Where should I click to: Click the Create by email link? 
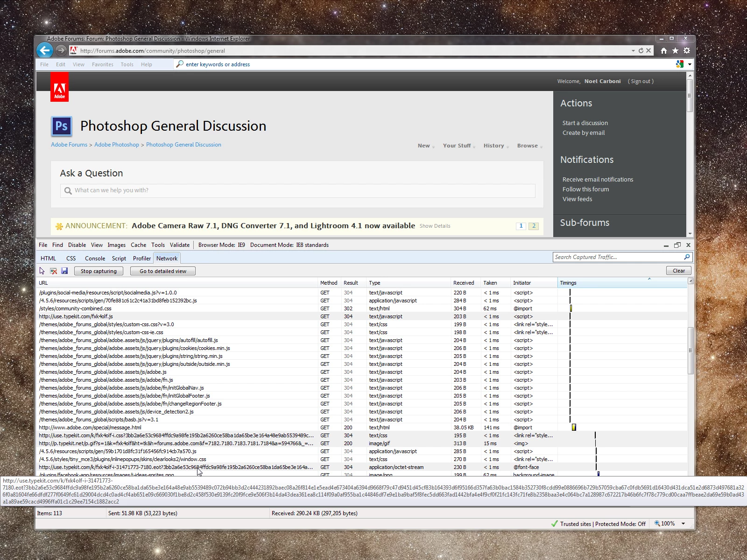tap(584, 133)
